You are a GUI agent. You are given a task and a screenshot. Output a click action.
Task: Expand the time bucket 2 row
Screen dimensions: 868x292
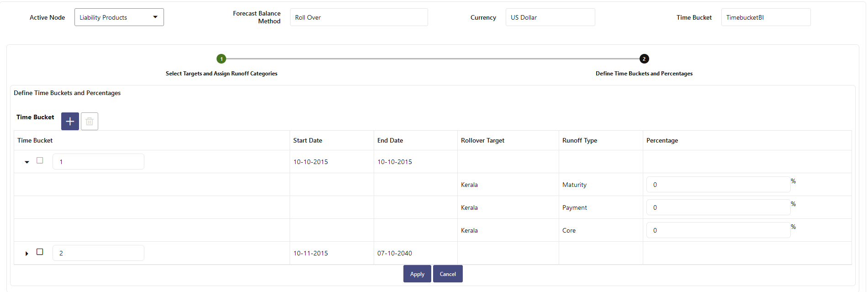(27, 253)
